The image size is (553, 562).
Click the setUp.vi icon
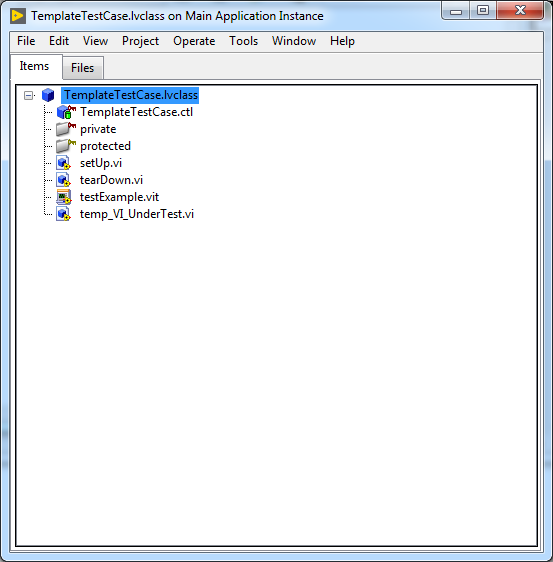[63, 163]
